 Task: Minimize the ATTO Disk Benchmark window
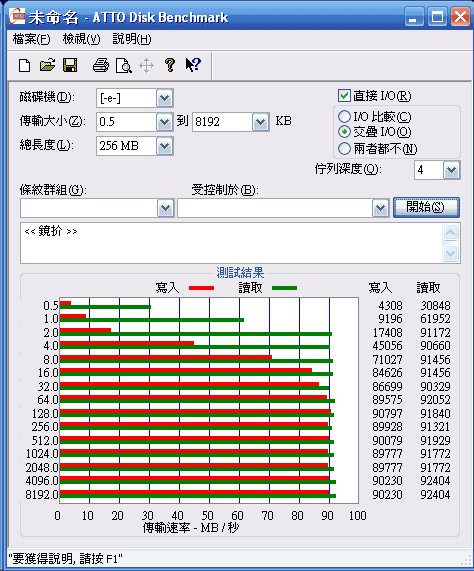pyautogui.click(x=414, y=17)
